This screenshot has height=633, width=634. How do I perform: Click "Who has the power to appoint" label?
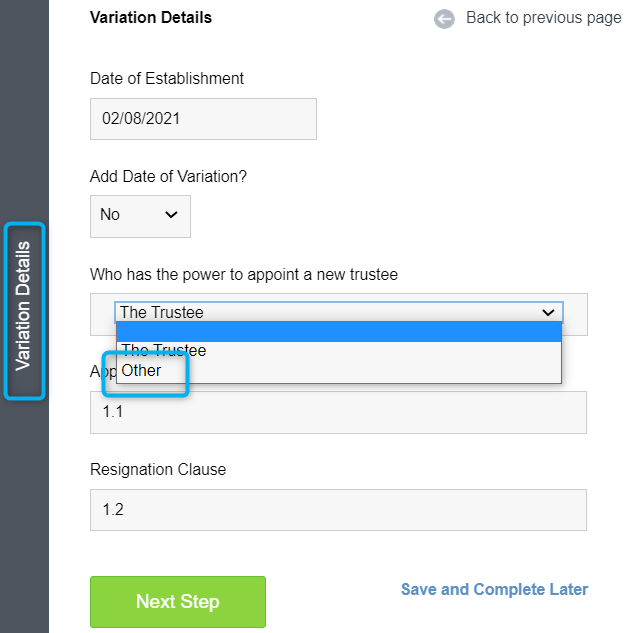pos(244,274)
